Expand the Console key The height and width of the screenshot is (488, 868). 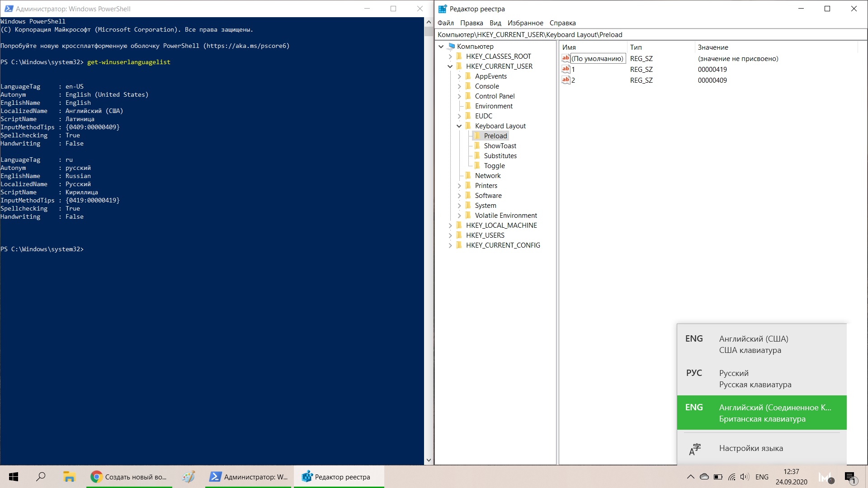(459, 86)
